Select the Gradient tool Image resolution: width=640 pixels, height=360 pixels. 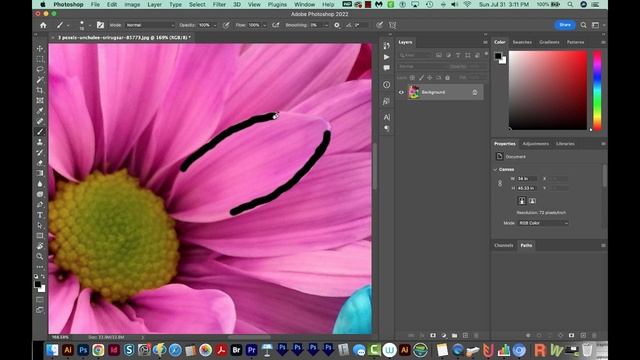(x=40, y=173)
